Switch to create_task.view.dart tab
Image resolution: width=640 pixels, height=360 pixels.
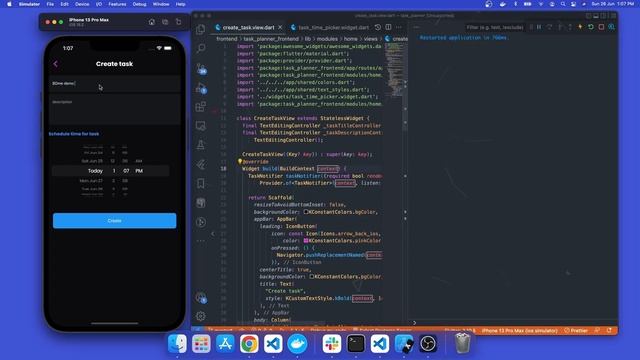[x=249, y=27]
